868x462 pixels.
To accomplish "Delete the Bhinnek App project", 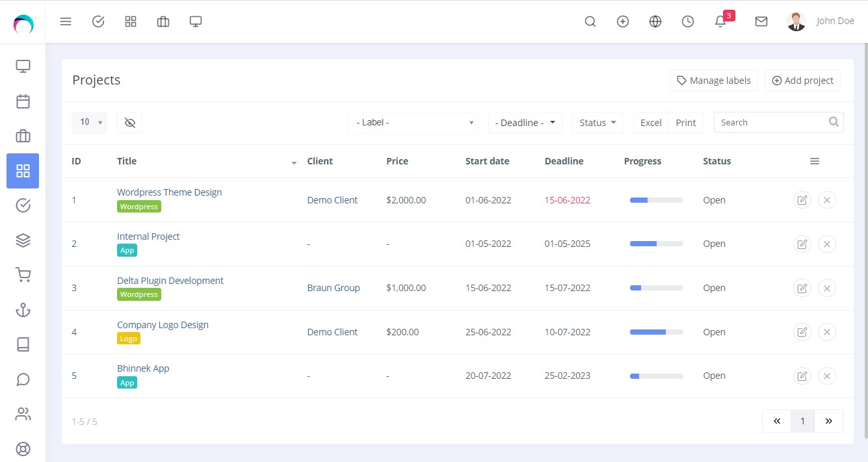I will 827,376.
